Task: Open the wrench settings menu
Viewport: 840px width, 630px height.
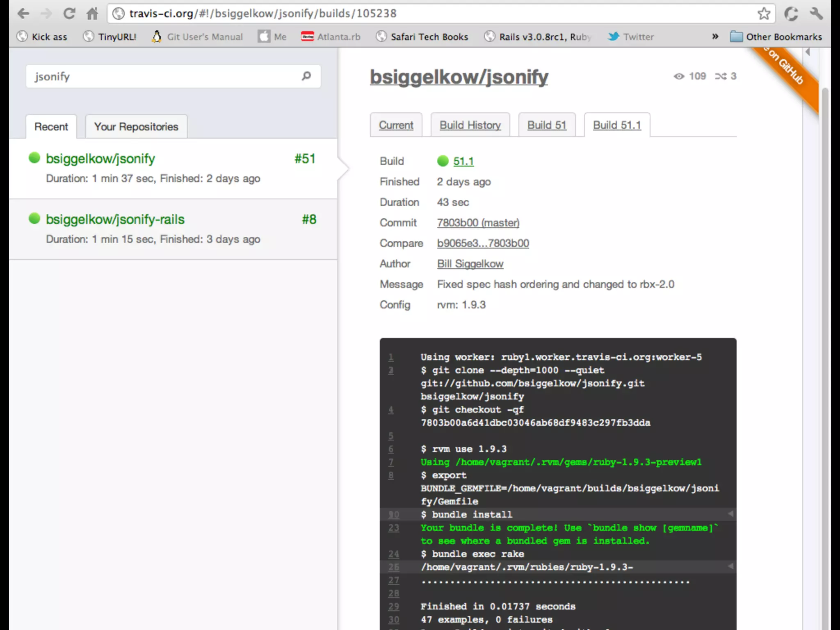Action: [816, 14]
